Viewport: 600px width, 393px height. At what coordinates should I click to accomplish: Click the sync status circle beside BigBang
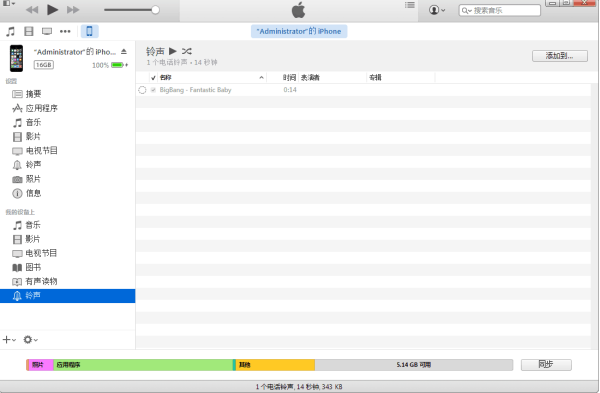[142, 90]
